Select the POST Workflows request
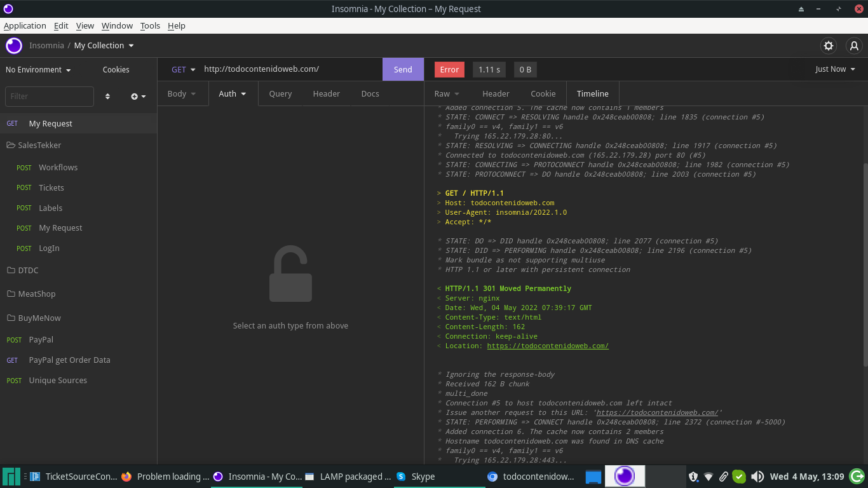The width and height of the screenshot is (868, 488). click(78, 168)
